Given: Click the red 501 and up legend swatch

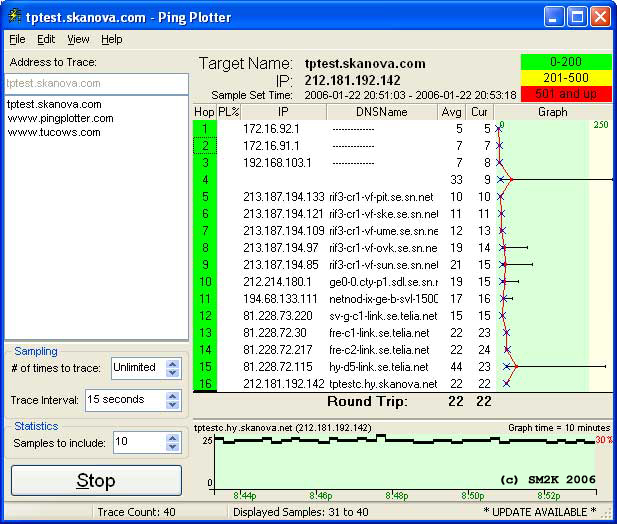Looking at the screenshot, I should tap(566, 94).
